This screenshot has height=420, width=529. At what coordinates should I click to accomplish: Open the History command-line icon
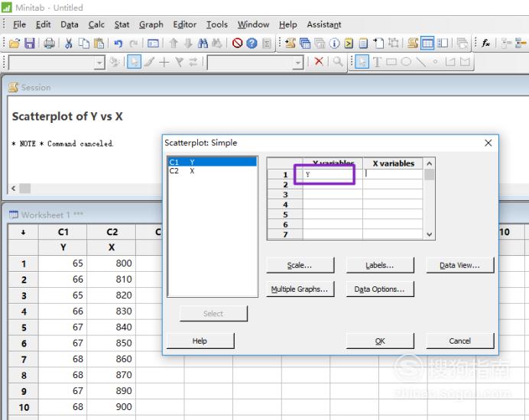coord(349,44)
